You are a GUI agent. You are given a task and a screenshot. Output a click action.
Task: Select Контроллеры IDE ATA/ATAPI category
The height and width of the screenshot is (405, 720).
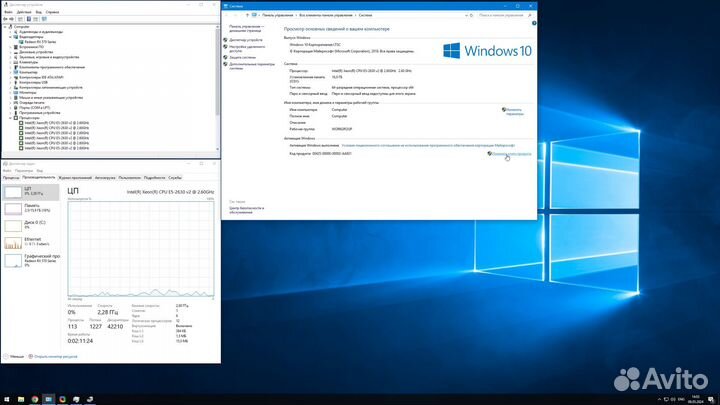(x=41, y=77)
